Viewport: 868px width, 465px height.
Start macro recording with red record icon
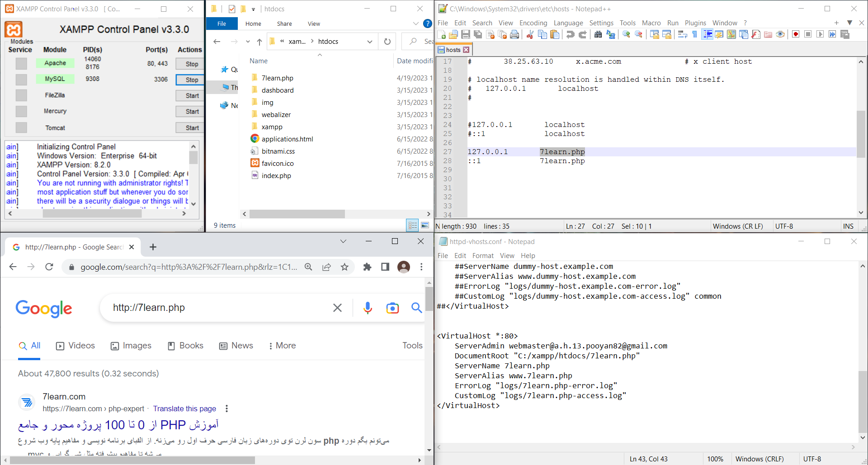796,34
